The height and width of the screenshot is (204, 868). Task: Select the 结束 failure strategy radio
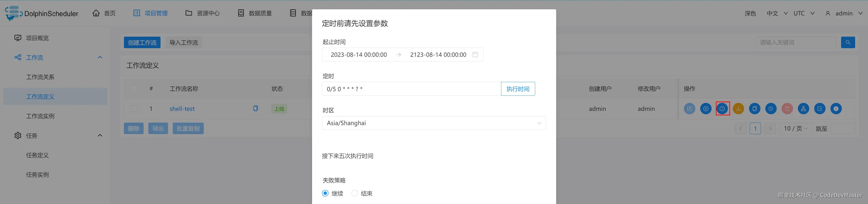click(x=355, y=193)
